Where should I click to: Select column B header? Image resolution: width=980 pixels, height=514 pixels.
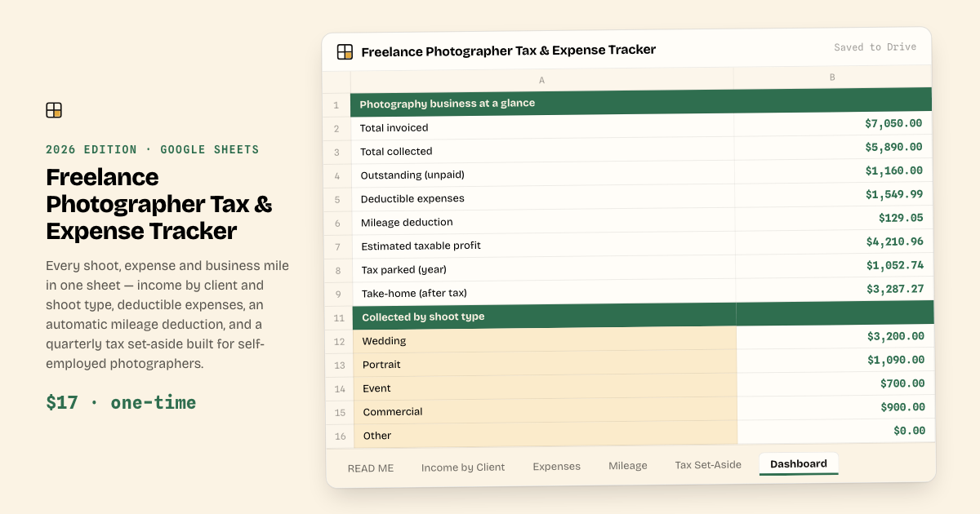pos(832,78)
